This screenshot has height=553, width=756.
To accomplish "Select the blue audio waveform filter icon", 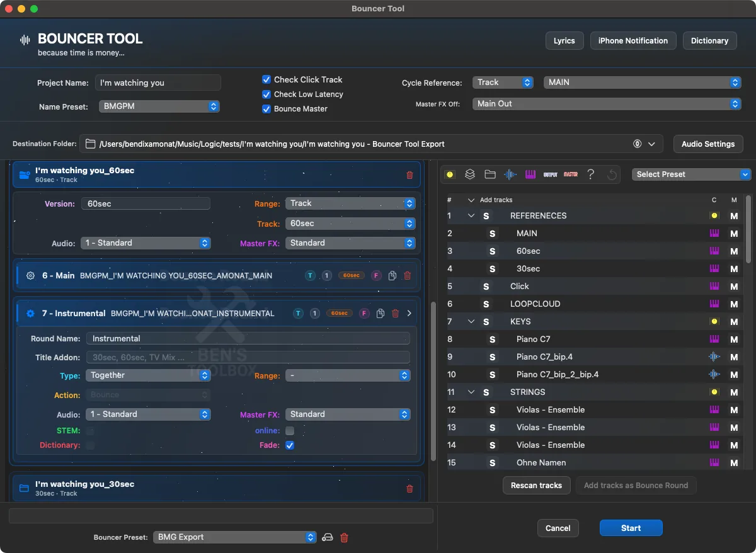I will pos(510,174).
